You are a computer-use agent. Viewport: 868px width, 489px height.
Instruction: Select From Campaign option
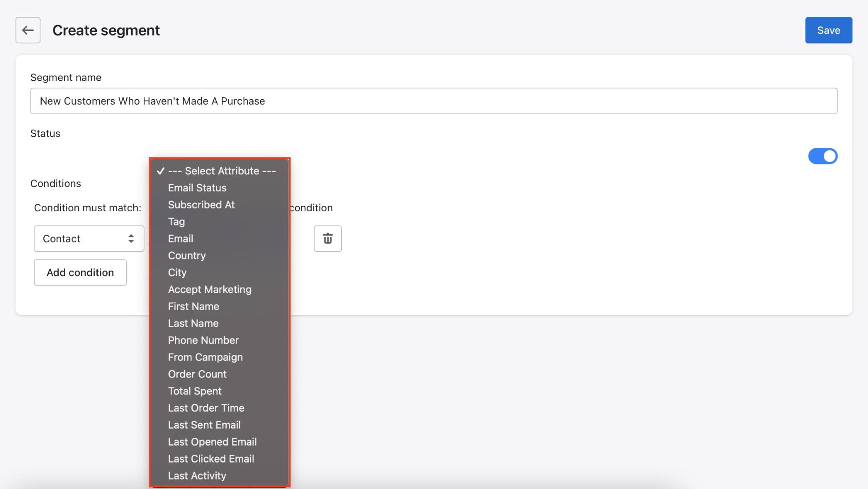(x=219, y=357)
